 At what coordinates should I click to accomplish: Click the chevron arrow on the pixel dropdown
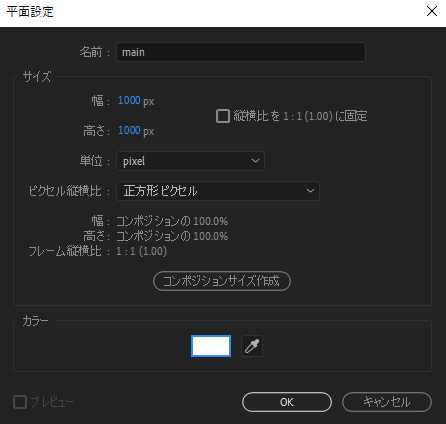click(x=255, y=161)
